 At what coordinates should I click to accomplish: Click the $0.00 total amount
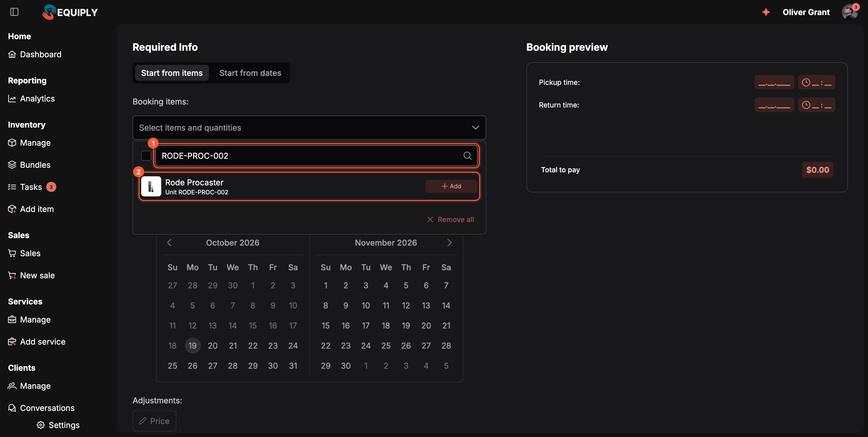point(818,170)
